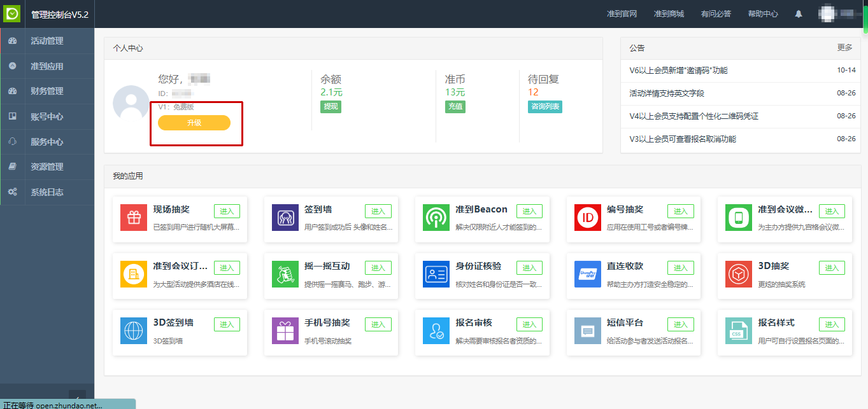
Task: Click the 活动管理 sidebar icon
Action: point(12,41)
